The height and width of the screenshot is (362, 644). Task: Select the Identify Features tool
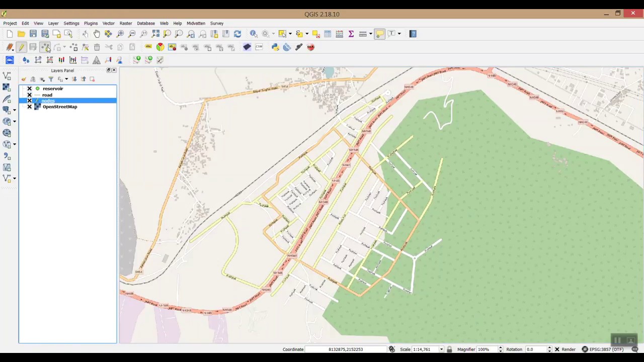point(254,34)
